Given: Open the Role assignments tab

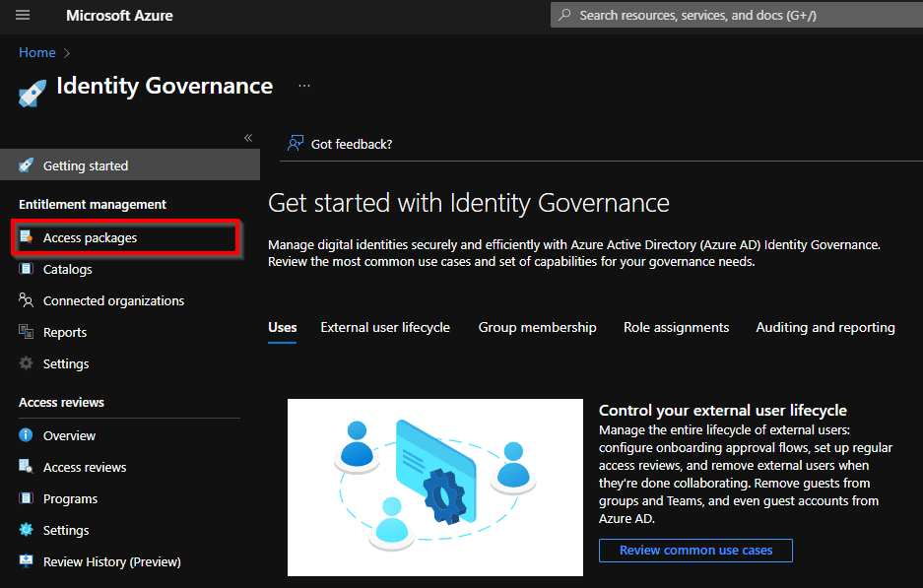Looking at the screenshot, I should [676, 327].
